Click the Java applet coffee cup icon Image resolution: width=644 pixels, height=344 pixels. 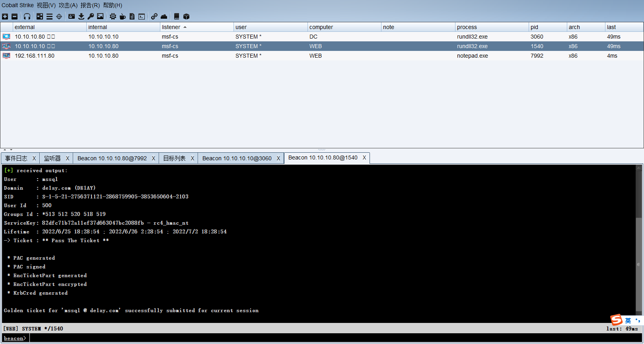pos(123,16)
